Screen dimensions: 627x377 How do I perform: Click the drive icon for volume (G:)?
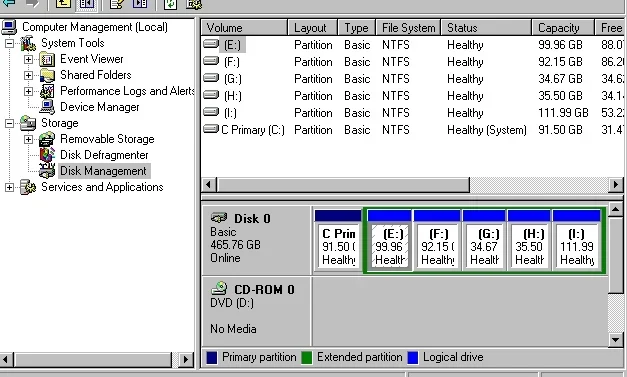pyautogui.click(x=211, y=78)
